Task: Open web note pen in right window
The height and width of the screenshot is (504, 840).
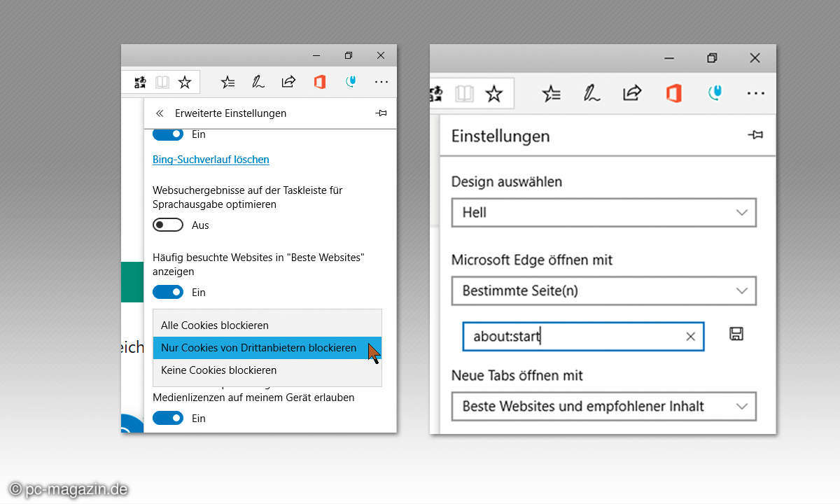Action: click(x=592, y=93)
